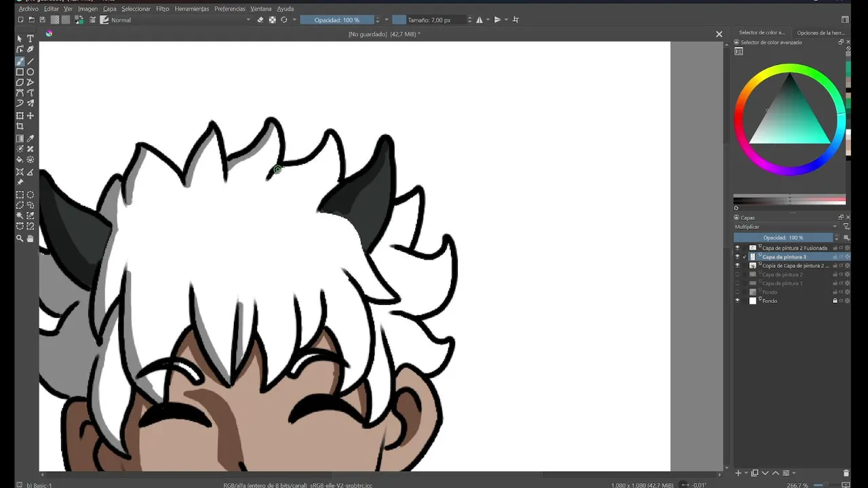Image resolution: width=868 pixels, height=488 pixels.
Task: Select the Move tool
Action: (x=31, y=116)
